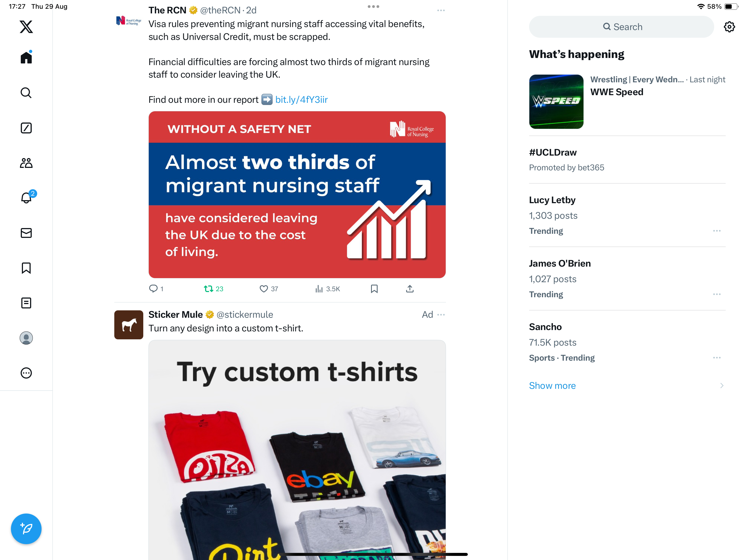This screenshot has width=747, height=560.
Task: Open the bit.ly/4fY3iir report link
Action: [301, 100]
